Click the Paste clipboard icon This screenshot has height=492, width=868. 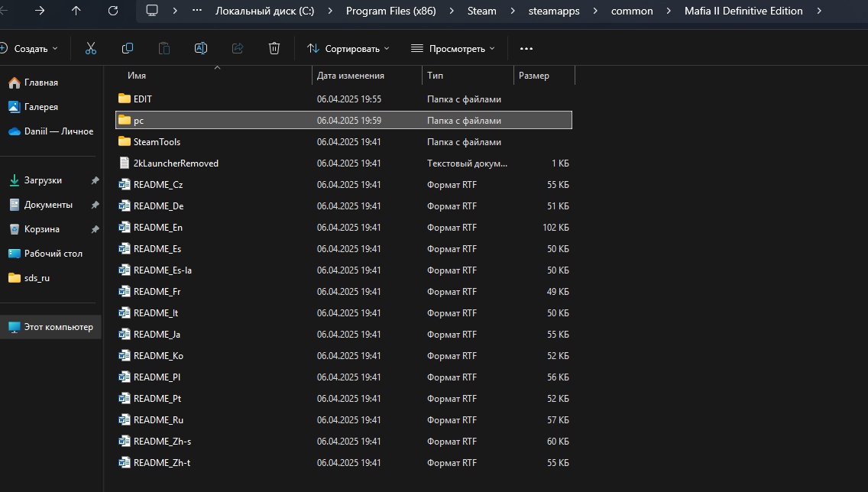[164, 49]
